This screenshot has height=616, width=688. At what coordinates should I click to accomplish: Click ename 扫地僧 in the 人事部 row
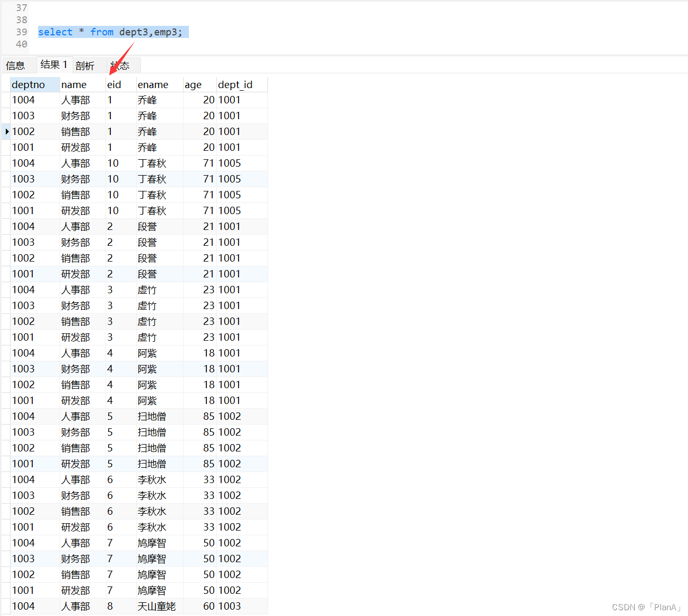coord(159,416)
